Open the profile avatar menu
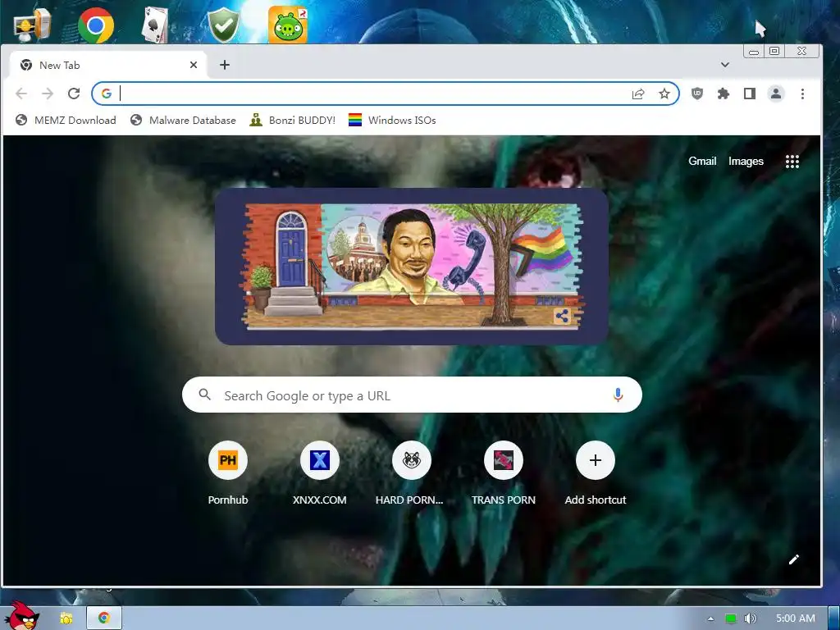 [x=776, y=94]
